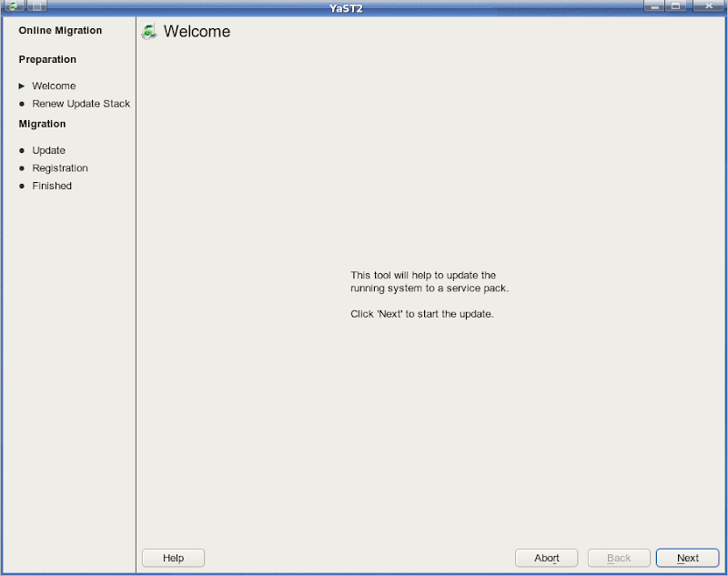Open the Help dialog
This screenshot has height=576, width=728.
click(x=173, y=558)
